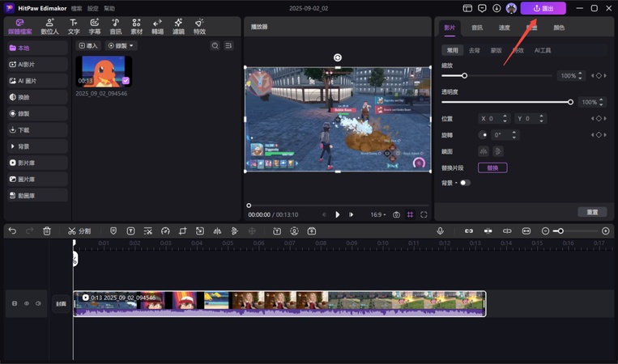
Task: Open the 錄製 record dropdown
Action: pyautogui.click(x=121, y=45)
